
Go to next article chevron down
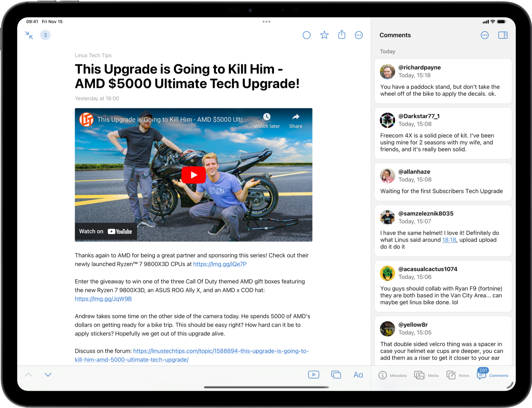point(48,375)
